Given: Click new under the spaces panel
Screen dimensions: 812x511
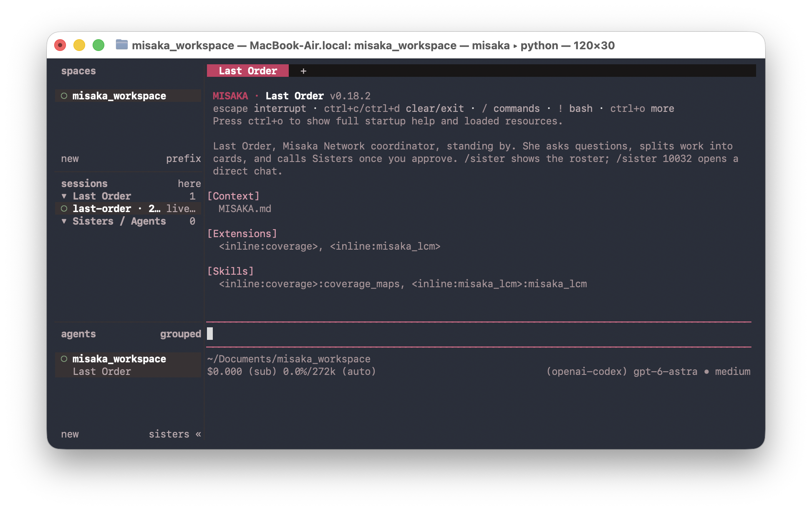Looking at the screenshot, I should pos(70,159).
